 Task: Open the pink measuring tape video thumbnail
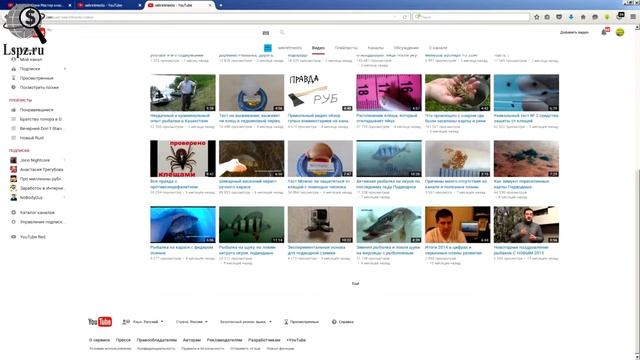pos(389,93)
